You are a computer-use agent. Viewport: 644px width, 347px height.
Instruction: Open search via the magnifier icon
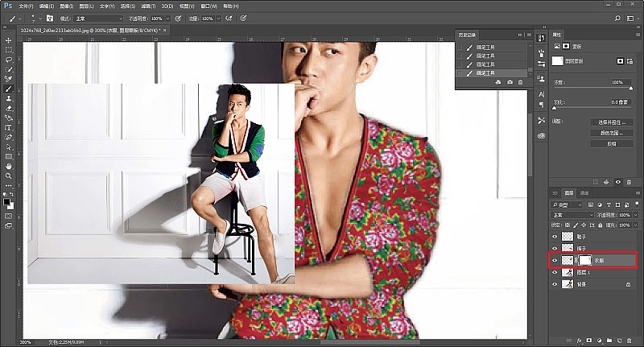(x=617, y=19)
